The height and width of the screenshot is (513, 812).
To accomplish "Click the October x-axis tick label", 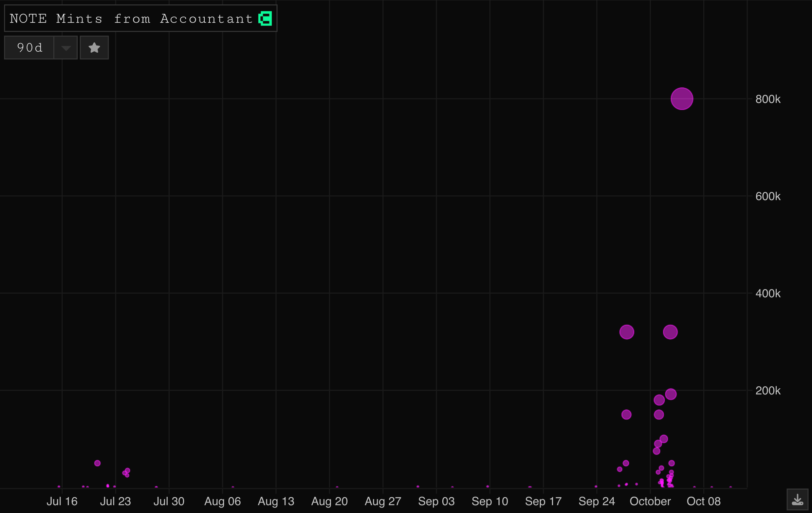I will [x=650, y=501].
